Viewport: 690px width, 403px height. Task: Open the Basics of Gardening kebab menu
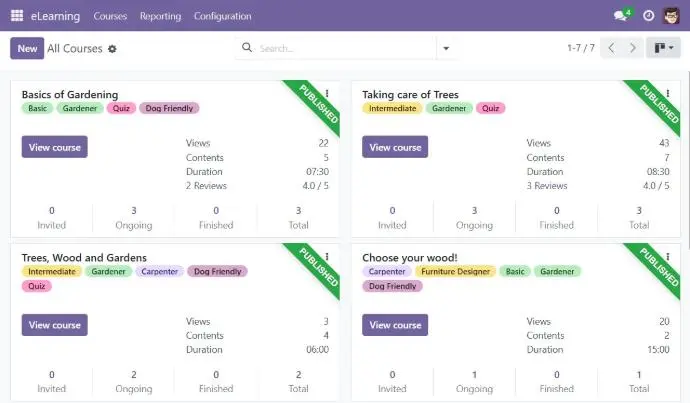(x=327, y=93)
